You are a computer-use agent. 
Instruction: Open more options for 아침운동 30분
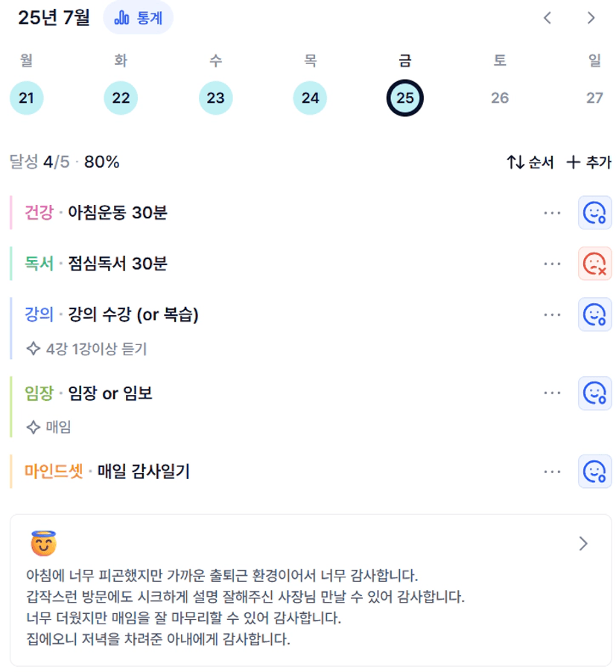tap(552, 212)
